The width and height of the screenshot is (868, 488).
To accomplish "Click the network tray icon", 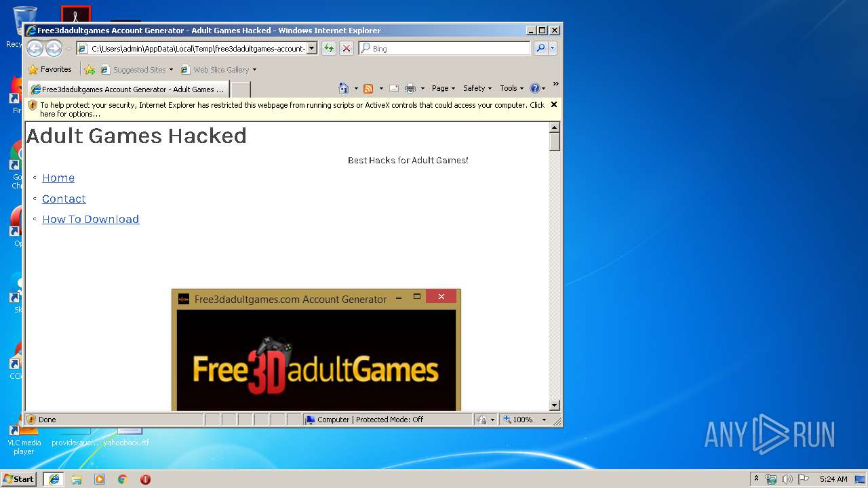I will [x=771, y=479].
